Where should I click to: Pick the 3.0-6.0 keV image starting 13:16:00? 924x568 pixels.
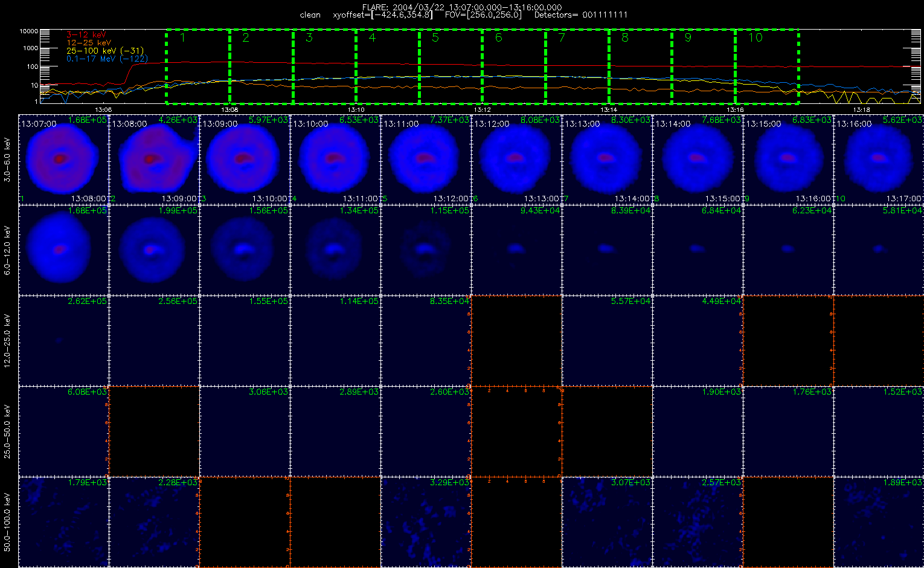[879, 159]
